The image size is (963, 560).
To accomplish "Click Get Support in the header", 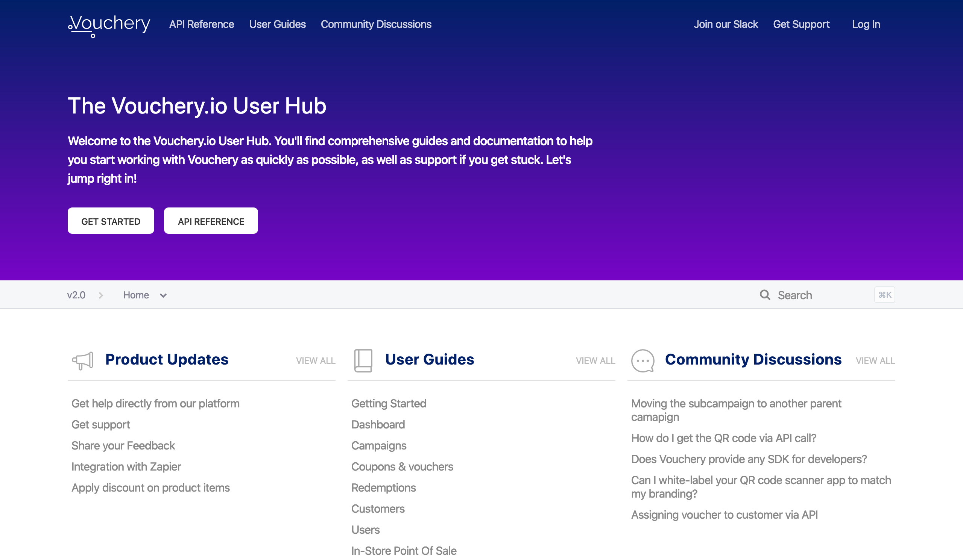I will (801, 24).
